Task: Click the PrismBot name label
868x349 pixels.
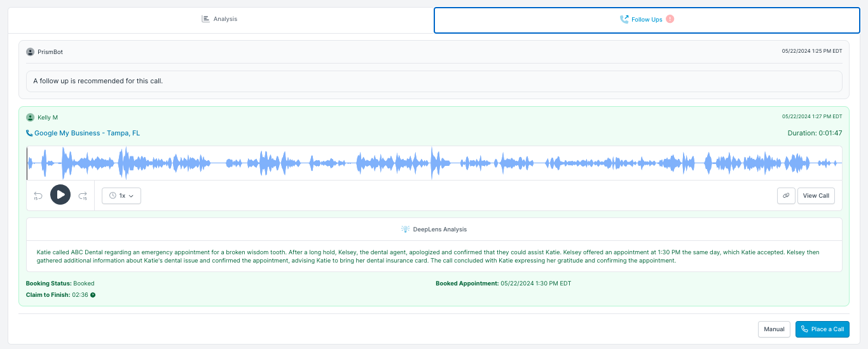Action: pyautogui.click(x=50, y=52)
